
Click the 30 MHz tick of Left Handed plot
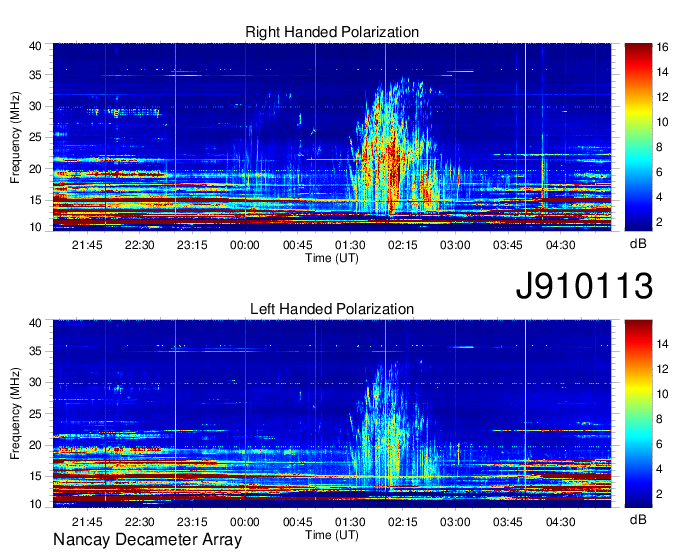click(x=36, y=382)
